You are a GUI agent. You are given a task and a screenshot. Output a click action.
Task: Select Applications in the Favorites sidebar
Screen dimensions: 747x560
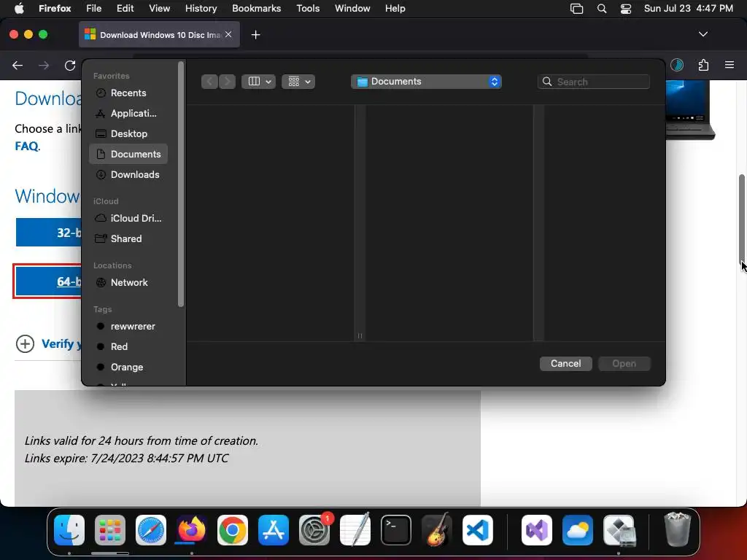[128, 113]
